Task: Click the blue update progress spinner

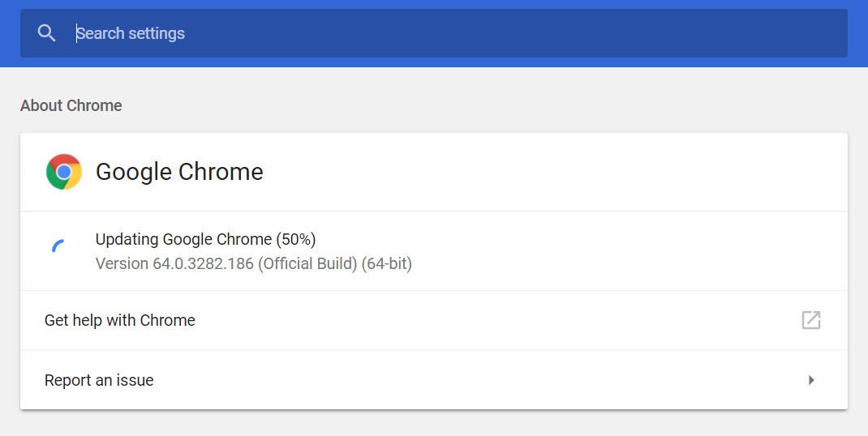Action: 58,246
